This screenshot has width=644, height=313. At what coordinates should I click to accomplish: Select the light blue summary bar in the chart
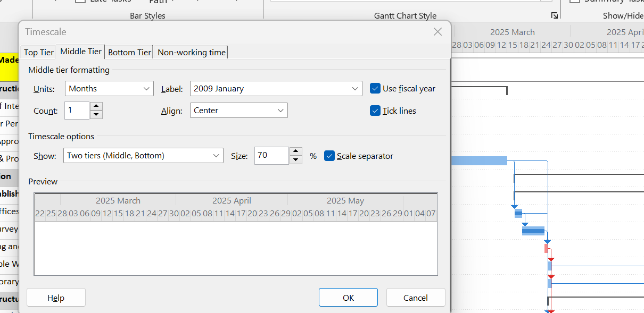[479, 160]
